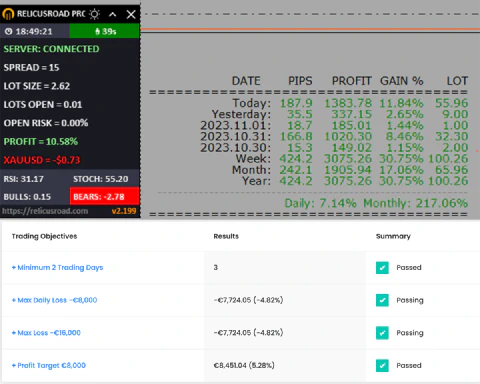Viewport: 480px width, 384px height.
Task: Expand the Minimum 2 Trading Days objective
Action: [x=57, y=267]
